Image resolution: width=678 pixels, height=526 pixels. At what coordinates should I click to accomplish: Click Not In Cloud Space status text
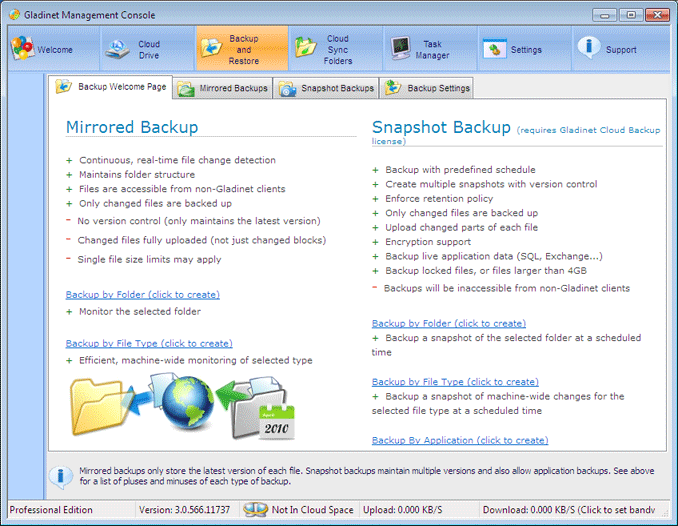(312, 510)
